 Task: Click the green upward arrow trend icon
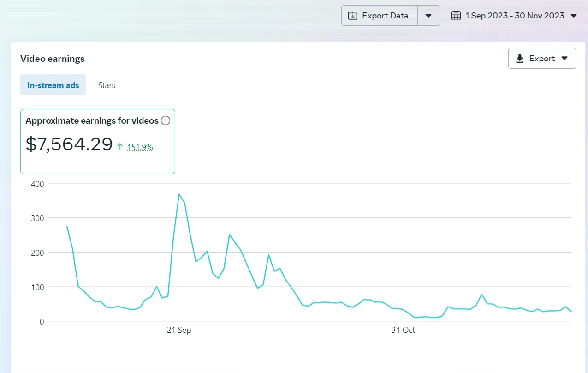tap(120, 147)
